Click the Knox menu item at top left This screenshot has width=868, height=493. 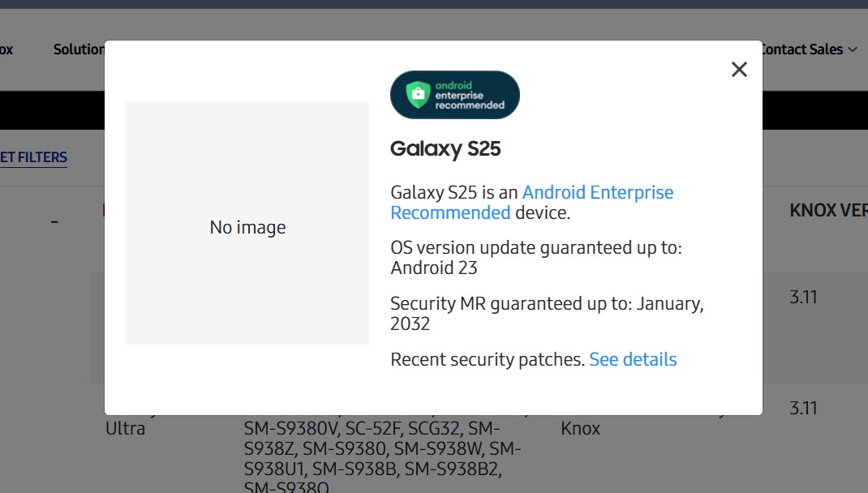point(6,49)
